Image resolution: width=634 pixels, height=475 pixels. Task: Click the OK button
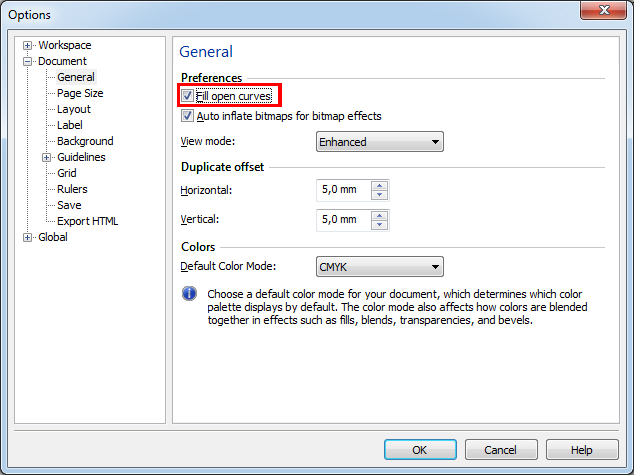pos(420,450)
